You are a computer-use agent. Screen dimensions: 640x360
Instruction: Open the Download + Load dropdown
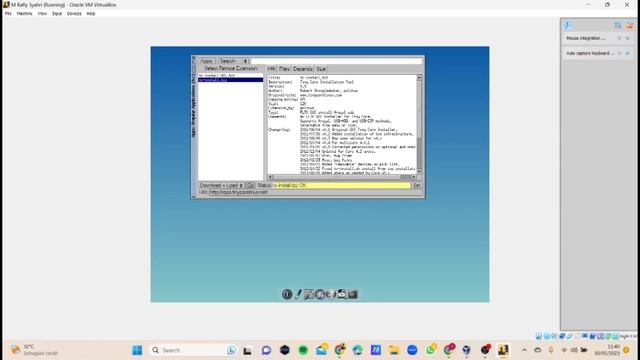point(221,185)
